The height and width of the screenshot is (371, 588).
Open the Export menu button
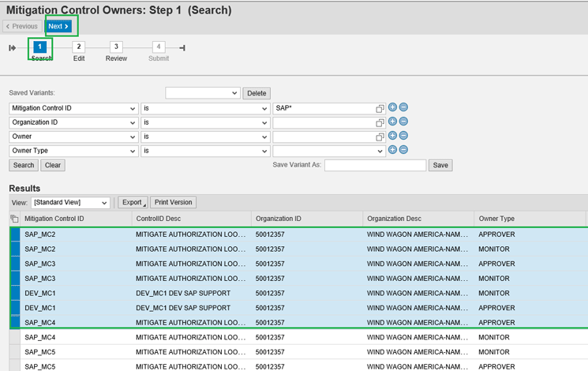point(133,203)
